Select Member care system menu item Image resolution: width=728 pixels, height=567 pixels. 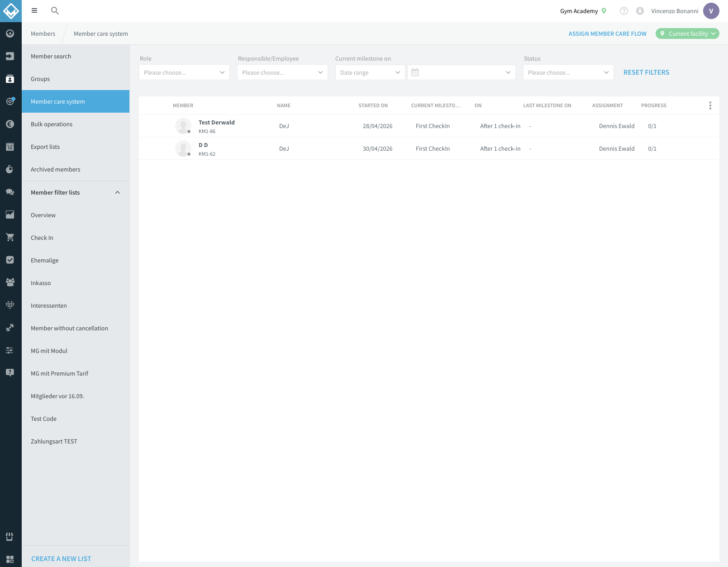click(x=76, y=101)
